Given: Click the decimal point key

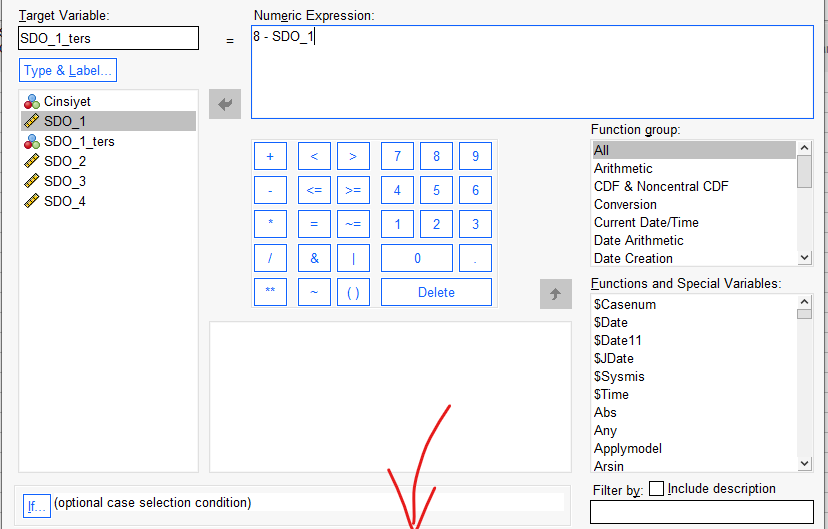Looking at the screenshot, I should (x=475, y=258).
